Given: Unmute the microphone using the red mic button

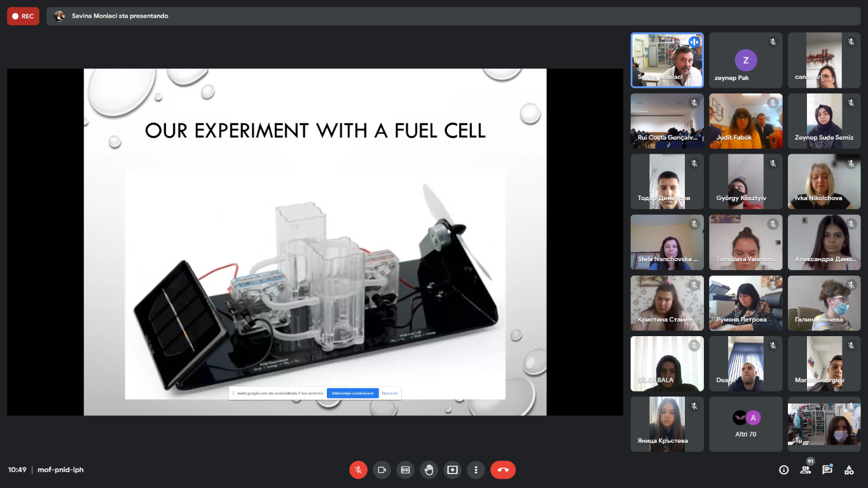Looking at the screenshot, I should point(358,470).
